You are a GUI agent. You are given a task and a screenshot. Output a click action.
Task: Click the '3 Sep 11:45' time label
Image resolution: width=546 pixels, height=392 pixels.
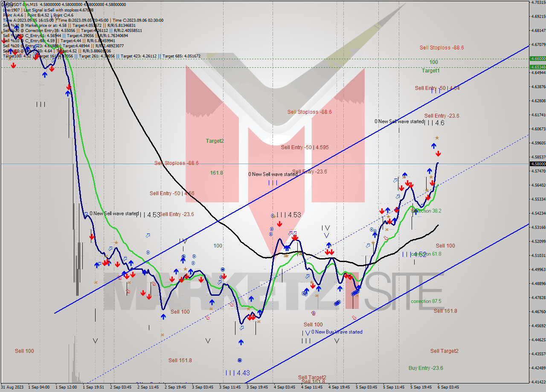[x=229, y=387]
